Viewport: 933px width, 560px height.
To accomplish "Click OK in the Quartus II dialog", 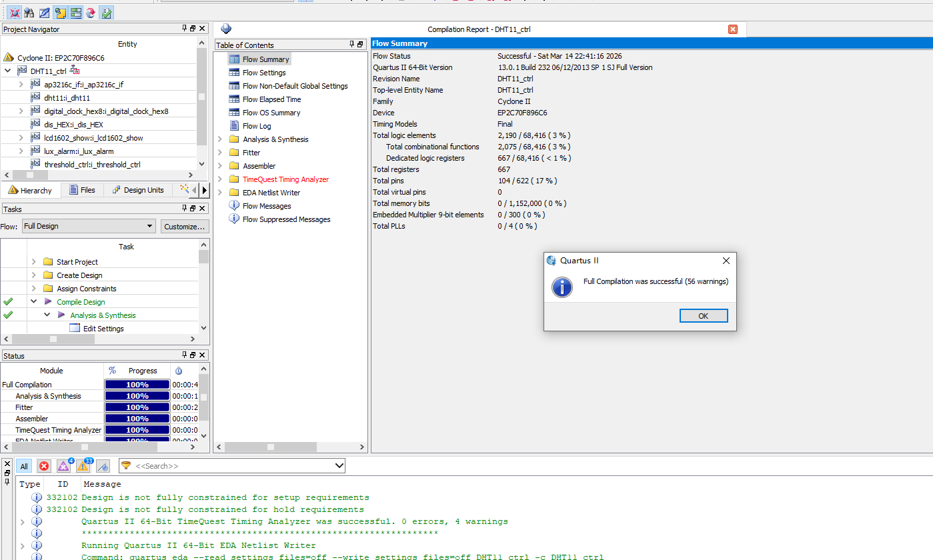I will 704,316.
